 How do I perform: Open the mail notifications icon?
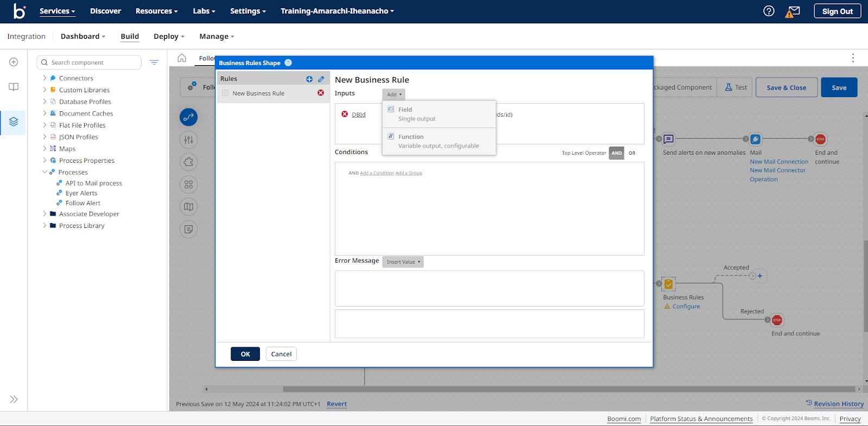(794, 11)
